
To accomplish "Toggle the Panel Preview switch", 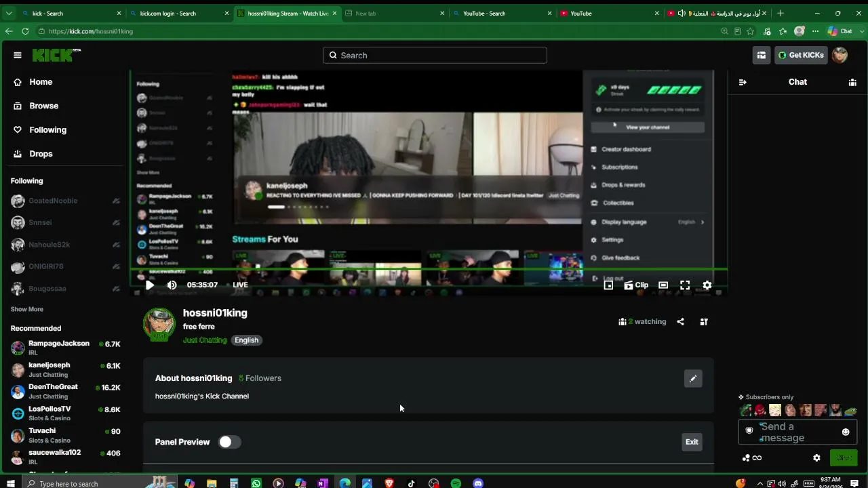I will (229, 442).
